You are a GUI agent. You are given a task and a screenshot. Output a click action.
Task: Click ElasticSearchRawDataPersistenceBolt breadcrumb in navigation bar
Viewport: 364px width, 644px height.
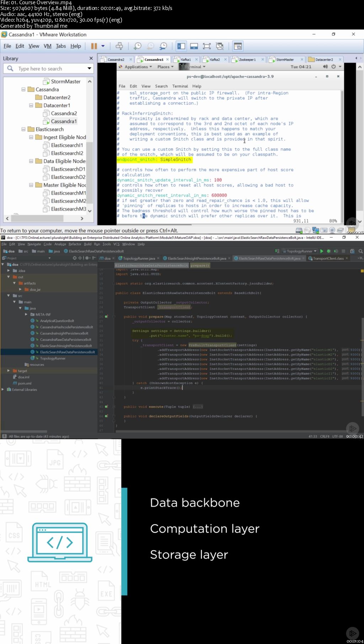[94, 251]
